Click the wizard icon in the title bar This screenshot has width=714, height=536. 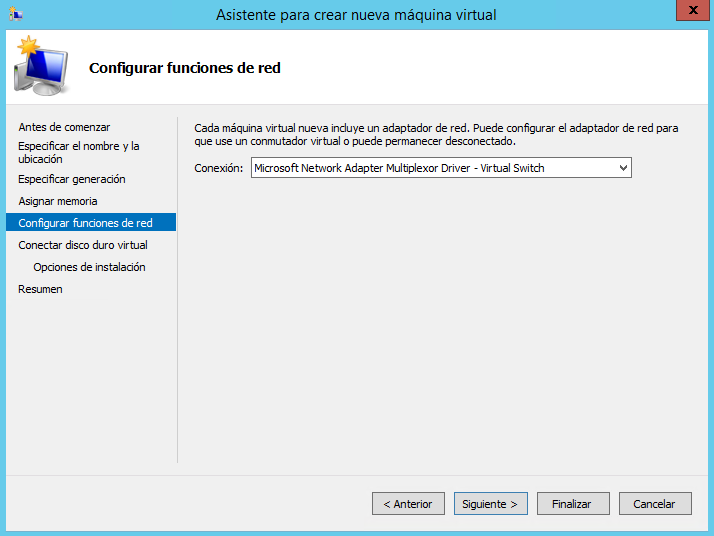15,14
